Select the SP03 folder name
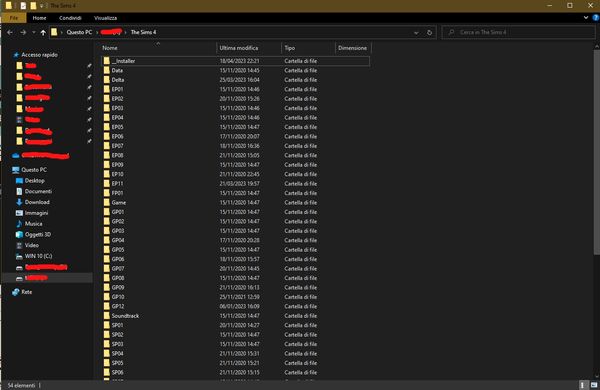Screen dimensions: 600x390 [x=117, y=344]
